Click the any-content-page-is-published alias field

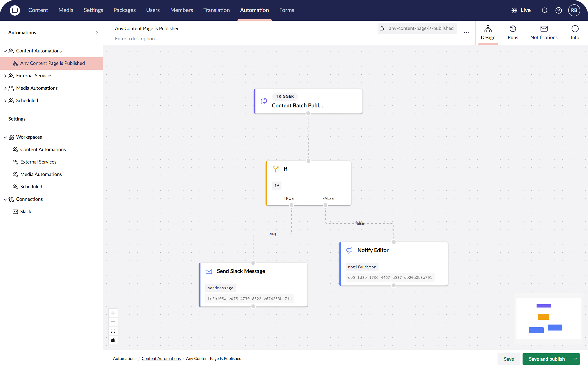tap(421, 29)
